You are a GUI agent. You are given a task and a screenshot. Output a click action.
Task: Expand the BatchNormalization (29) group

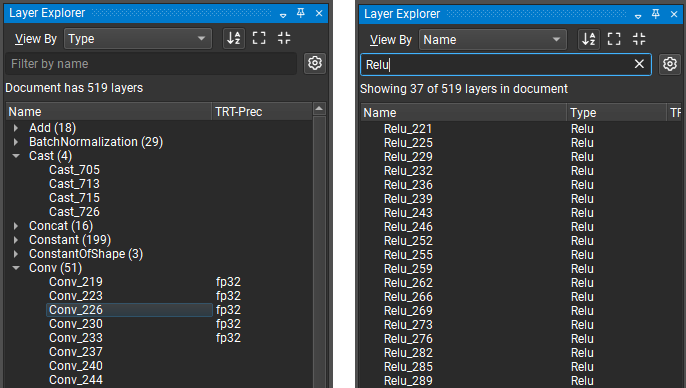[x=16, y=142]
